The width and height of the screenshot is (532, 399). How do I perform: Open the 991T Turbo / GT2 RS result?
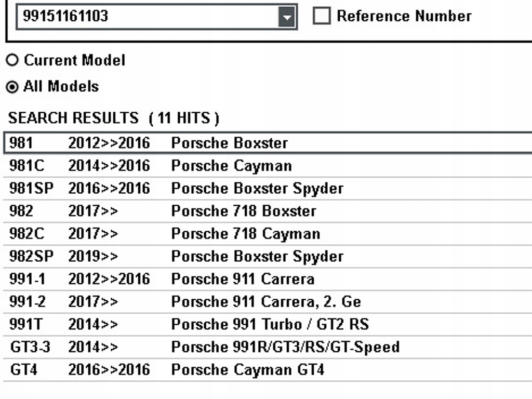270,325
